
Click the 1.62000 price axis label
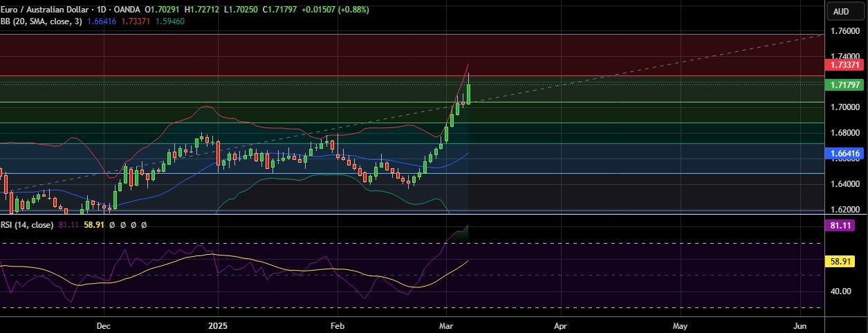[x=844, y=209]
